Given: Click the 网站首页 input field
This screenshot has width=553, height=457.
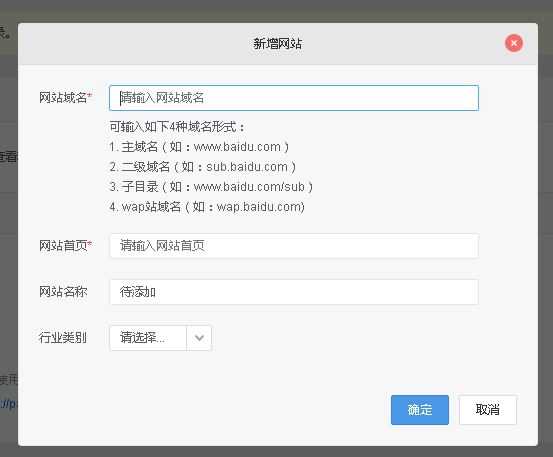Looking at the screenshot, I should pos(294,246).
